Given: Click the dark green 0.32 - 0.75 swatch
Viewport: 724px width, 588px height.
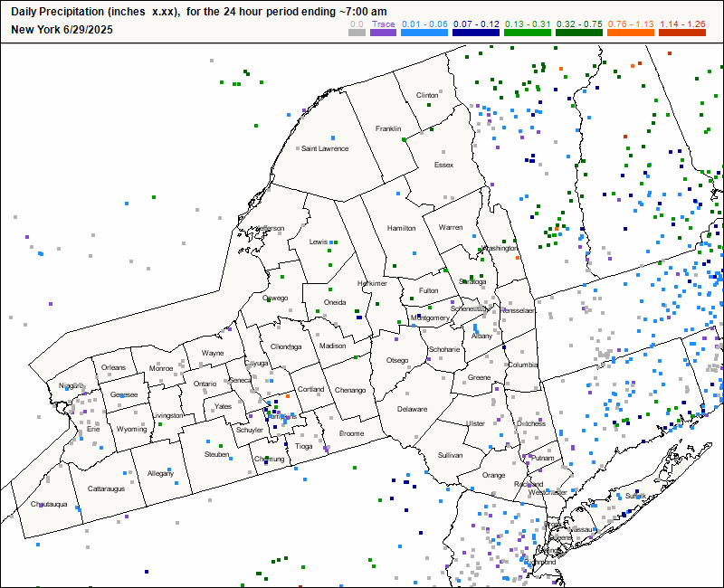Looking at the screenshot, I should (x=579, y=33).
